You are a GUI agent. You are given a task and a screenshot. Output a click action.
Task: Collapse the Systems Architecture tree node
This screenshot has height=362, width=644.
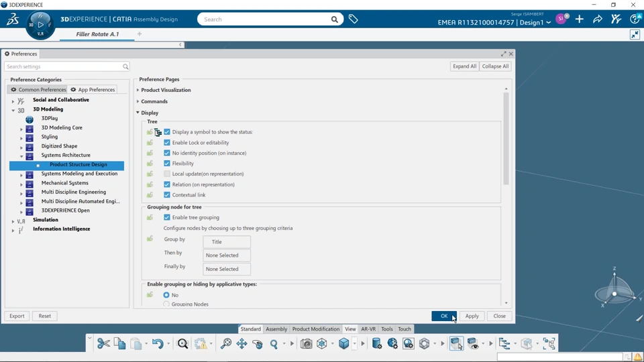pyautogui.click(x=21, y=156)
